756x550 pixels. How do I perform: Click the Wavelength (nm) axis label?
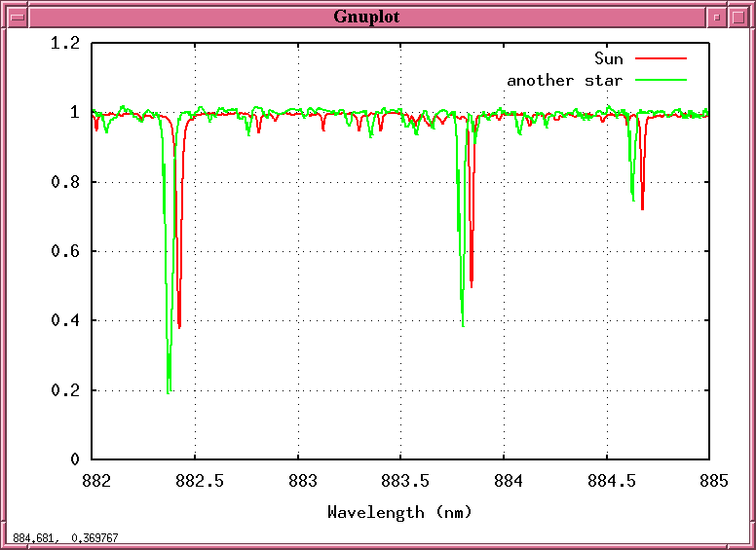399,512
